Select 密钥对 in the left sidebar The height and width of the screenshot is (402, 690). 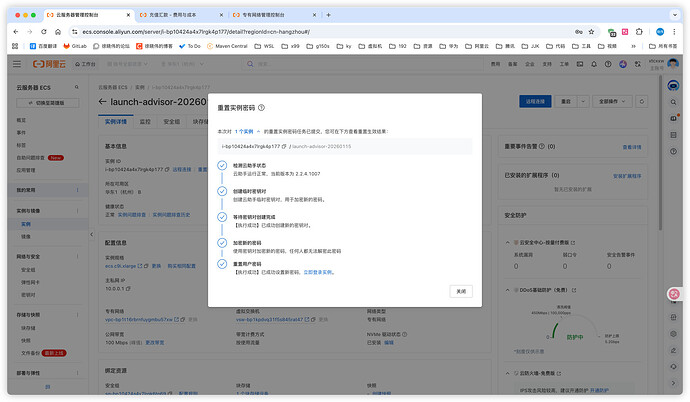(x=28, y=295)
